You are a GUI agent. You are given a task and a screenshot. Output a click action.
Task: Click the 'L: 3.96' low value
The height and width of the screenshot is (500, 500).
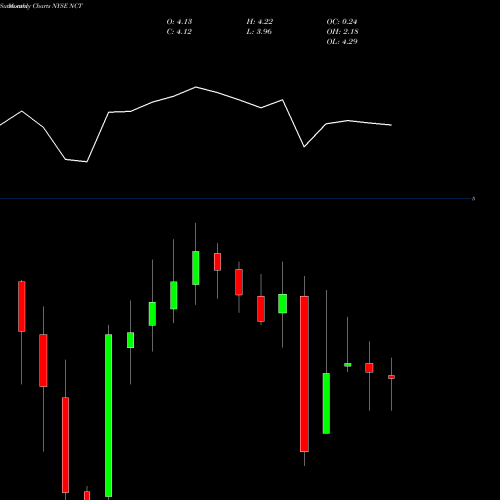tap(259, 32)
